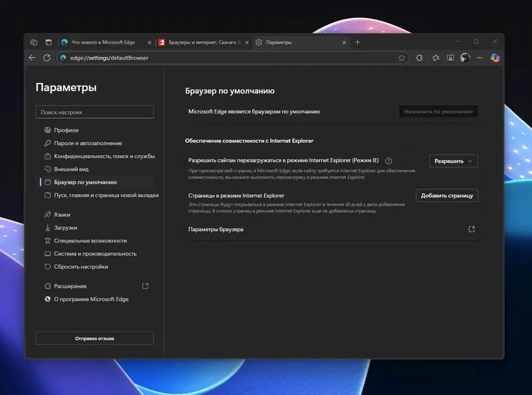Open the Browser essentials icon in toolbar
Screen dimensions: 532x395
tap(450, 58)
